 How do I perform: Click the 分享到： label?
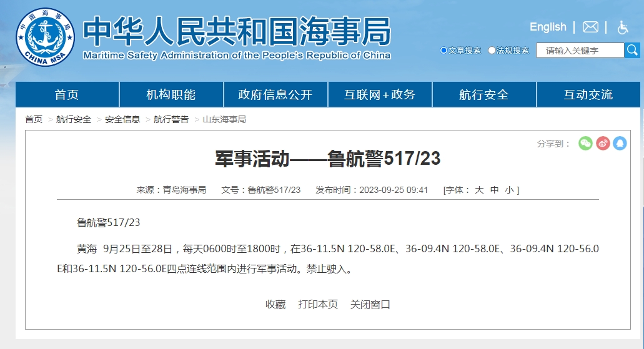(x=553, y=144)
